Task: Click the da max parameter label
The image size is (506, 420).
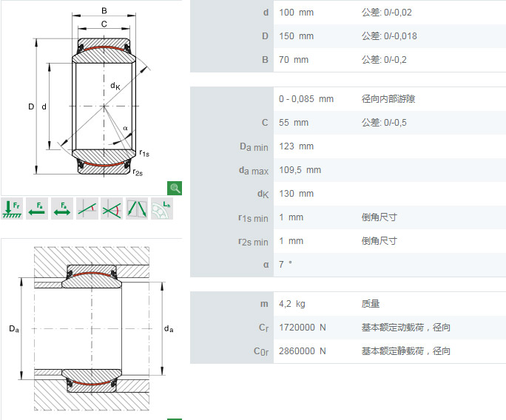Action: pyautogui.click(x=254, y=171)
